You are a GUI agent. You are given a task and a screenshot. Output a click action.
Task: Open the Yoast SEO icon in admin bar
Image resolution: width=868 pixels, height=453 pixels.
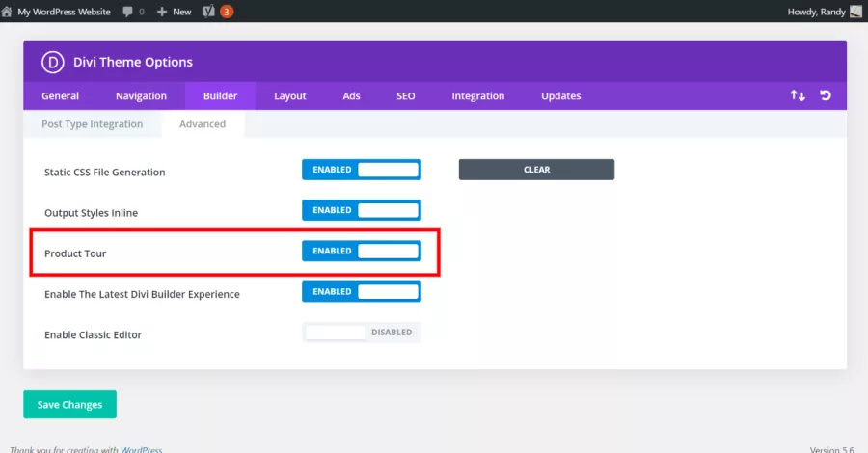pos(208,11)
